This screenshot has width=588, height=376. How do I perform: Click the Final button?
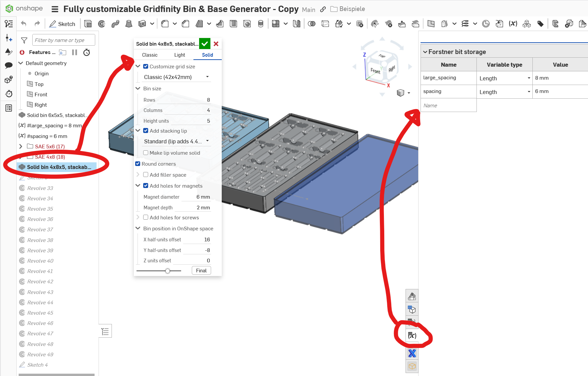coord(201,270)
